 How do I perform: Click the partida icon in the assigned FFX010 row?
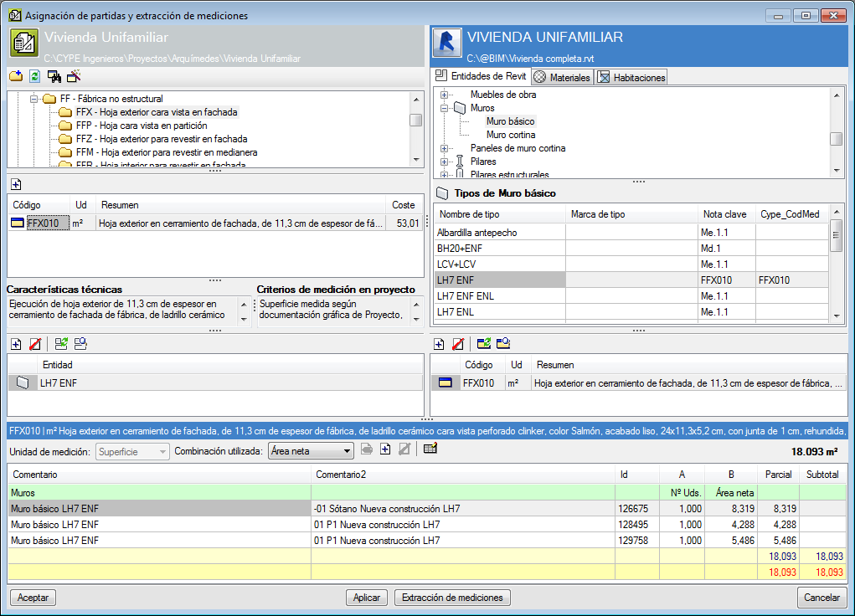(x=446, y=382)
